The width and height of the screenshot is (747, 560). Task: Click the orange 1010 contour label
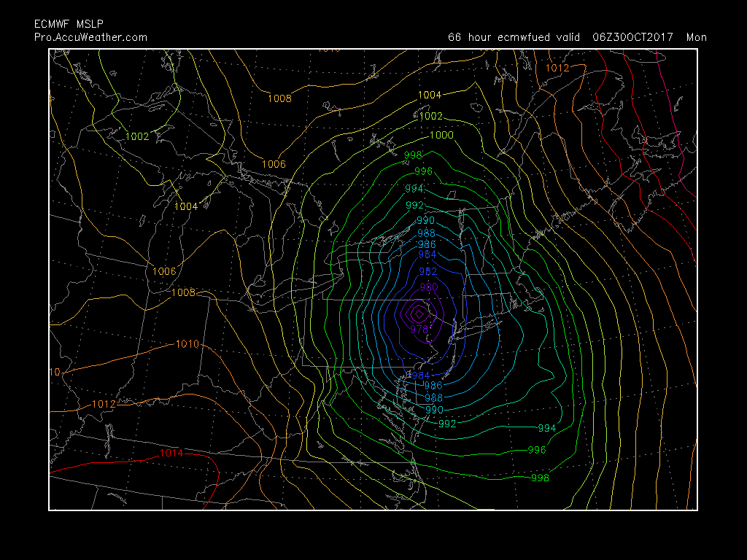click(x=187, y=344)
